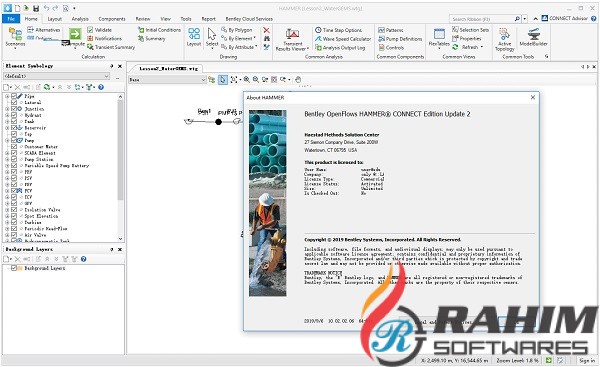Switch to the Components ribbon tab
This screenshot has height=367, width=600.
[x=112, y=19]
